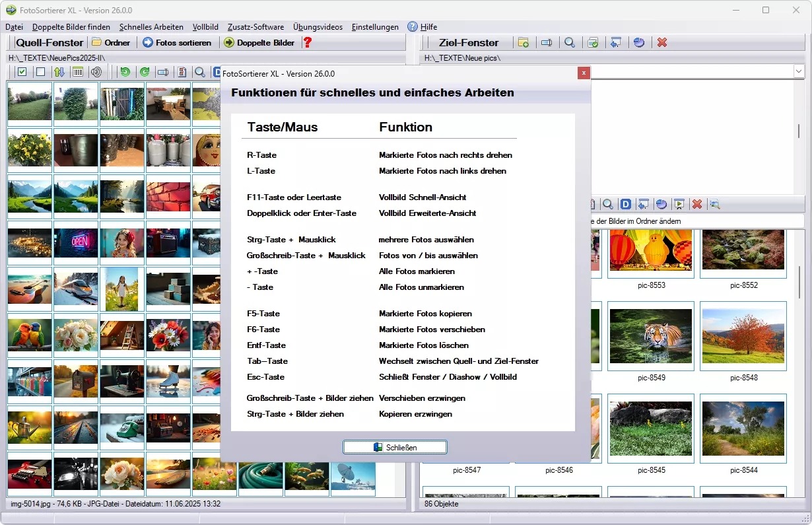Click the image search icon in Ziel-Fenster lower toolbar
Image resolution: width=812 pixels, height=525 pixels.
tap(714, 204)
